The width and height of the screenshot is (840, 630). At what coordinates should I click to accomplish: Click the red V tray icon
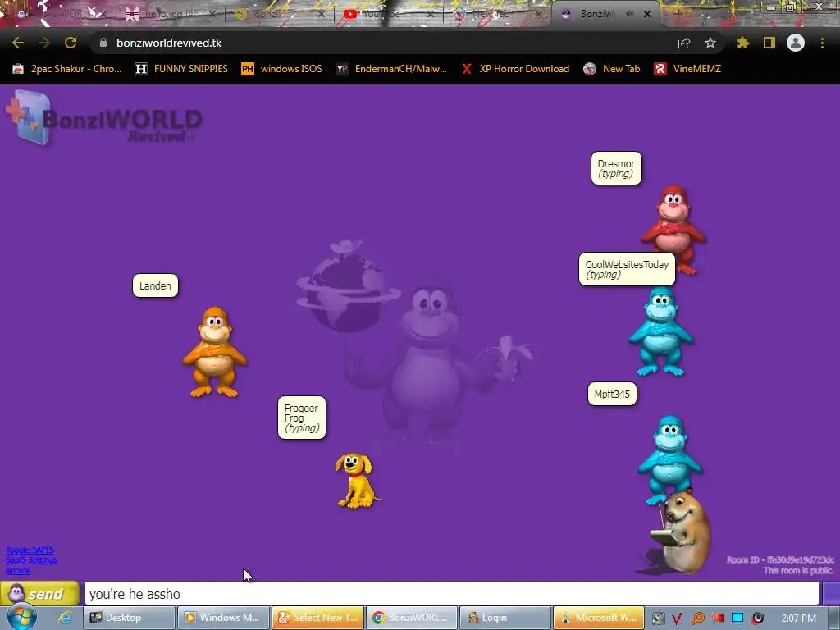tap(677, 619)
